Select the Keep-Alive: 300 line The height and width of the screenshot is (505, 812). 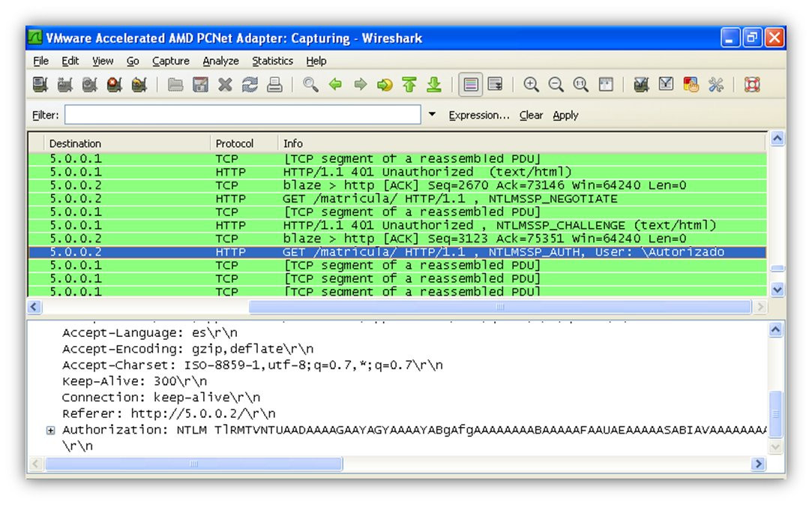pyautogui.click(x=135, y=381)
